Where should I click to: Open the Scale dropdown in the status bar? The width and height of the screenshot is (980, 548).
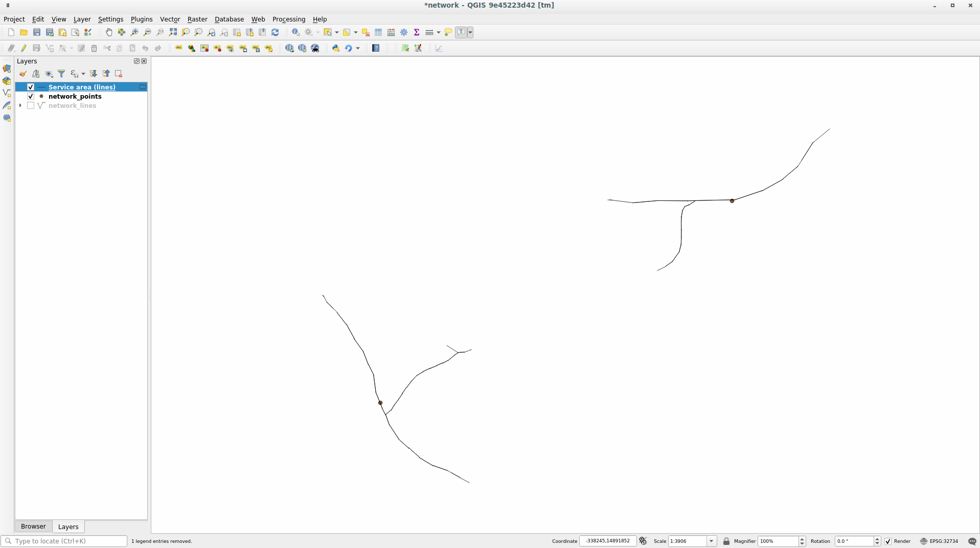pos(711,541)
